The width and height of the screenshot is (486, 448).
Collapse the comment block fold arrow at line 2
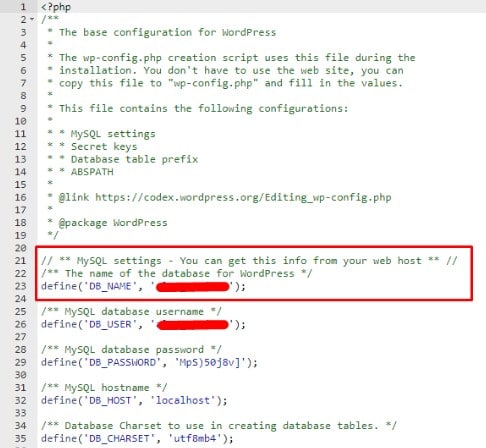32,19
